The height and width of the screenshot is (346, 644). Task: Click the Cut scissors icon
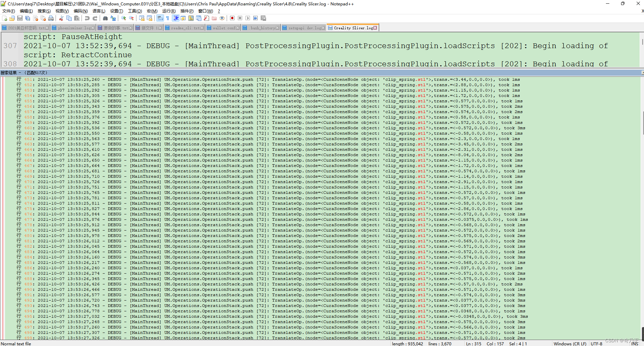(61, 18)
